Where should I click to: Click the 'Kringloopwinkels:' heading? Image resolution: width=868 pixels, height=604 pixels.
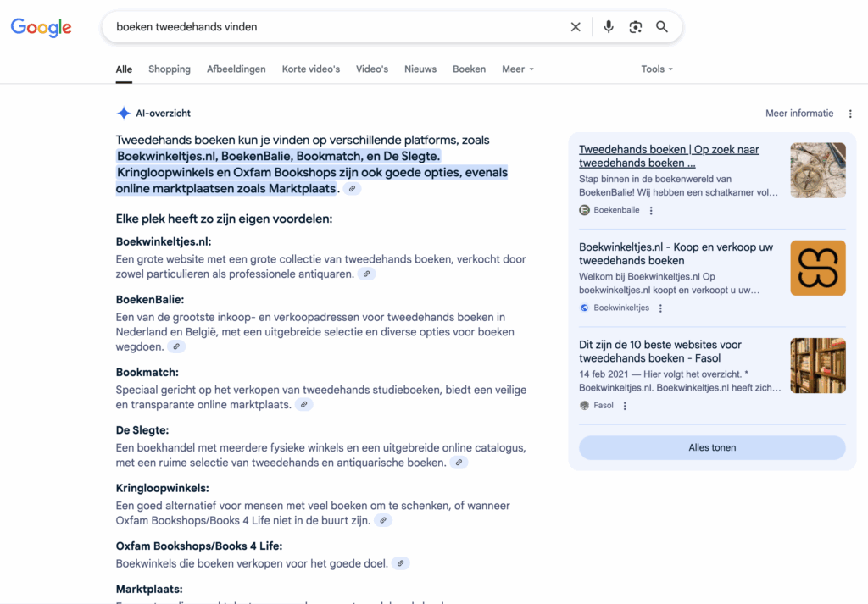[162, 489]
